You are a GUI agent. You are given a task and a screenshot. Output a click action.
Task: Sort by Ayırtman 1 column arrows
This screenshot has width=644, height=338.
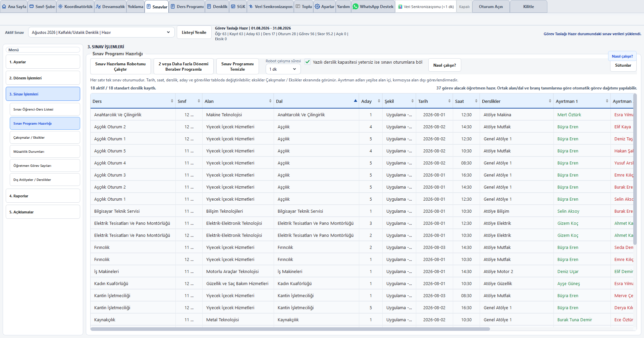[x=607, y=101]
